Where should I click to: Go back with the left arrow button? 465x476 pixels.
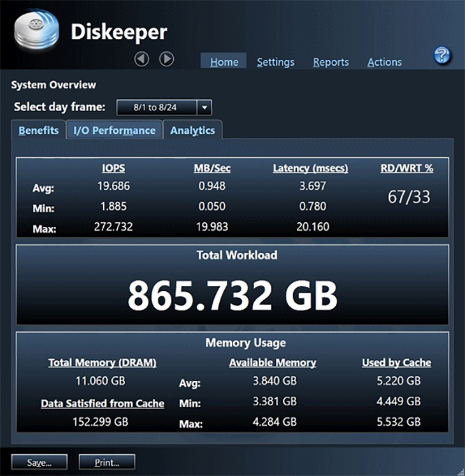pos(142,59)
